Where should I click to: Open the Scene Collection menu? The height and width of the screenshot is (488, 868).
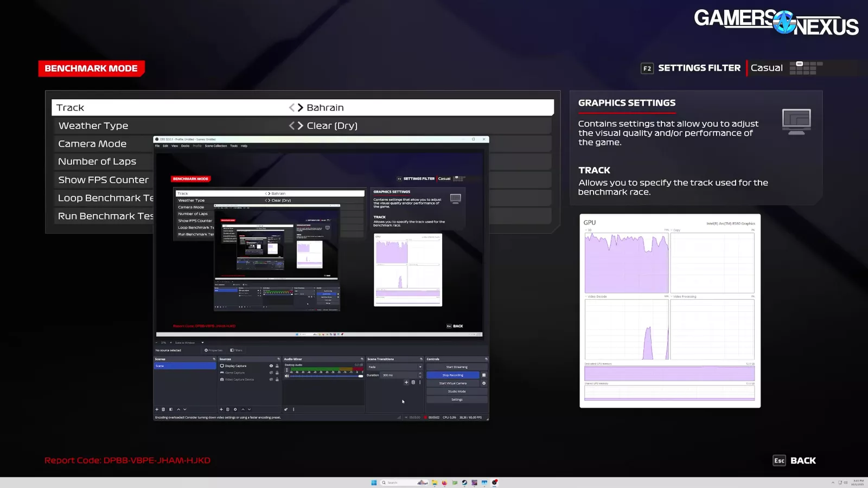click(x=216, y=146)
